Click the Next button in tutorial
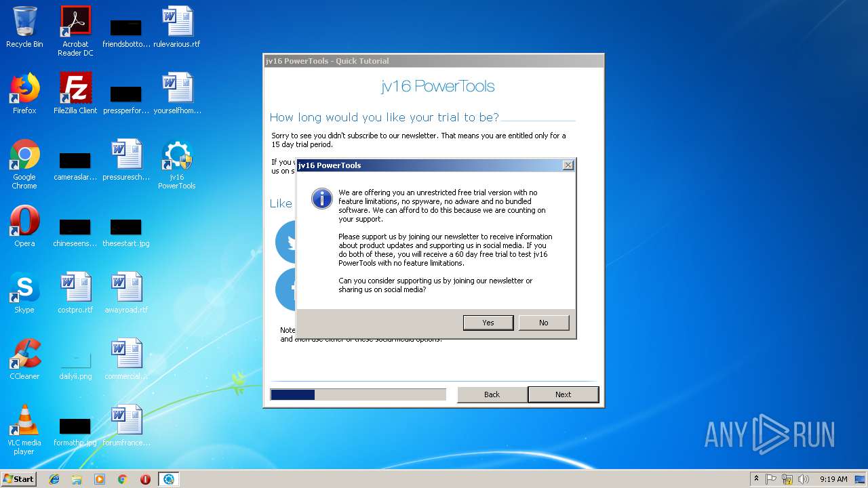 point(563,394)
